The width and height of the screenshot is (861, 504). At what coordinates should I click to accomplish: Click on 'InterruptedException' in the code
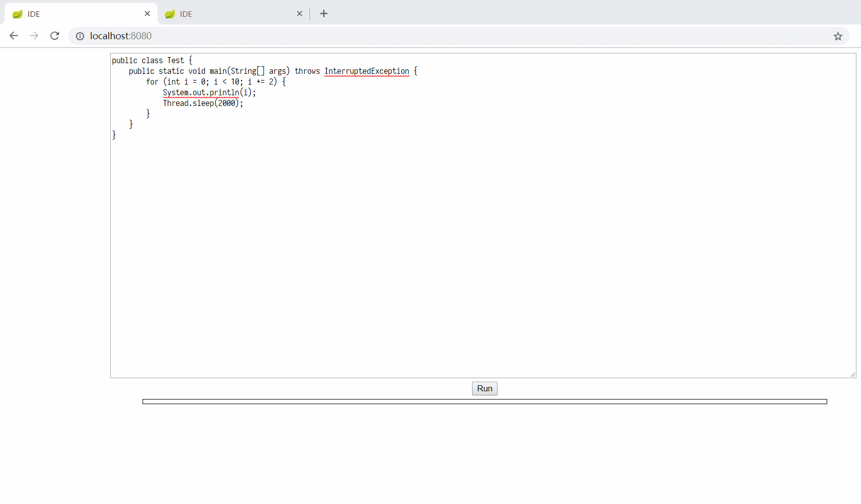[367, 71]
